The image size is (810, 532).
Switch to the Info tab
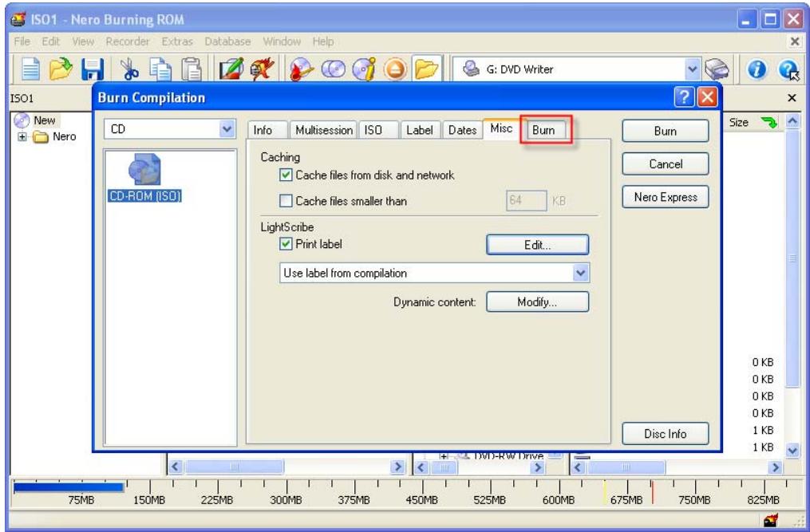click(x=267, y=130)
